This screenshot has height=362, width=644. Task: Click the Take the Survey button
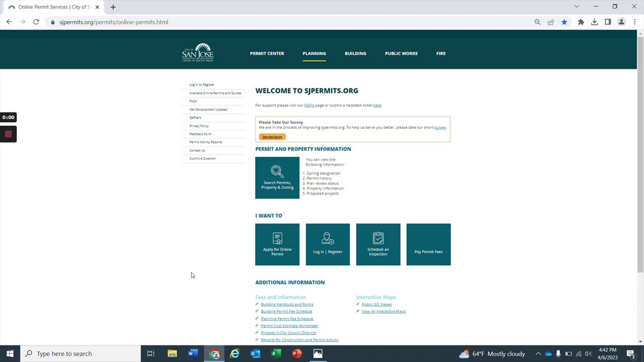(x=272, y=137)
